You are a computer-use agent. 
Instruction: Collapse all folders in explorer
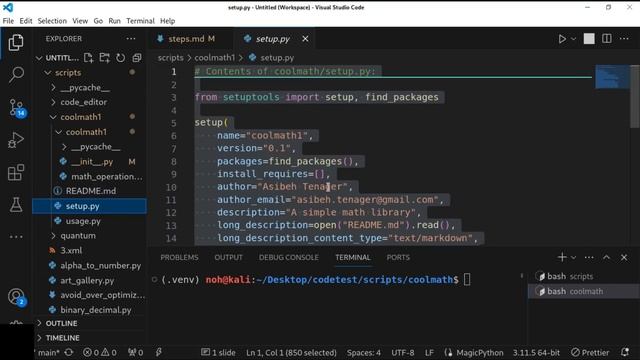[x=137, y=58]
